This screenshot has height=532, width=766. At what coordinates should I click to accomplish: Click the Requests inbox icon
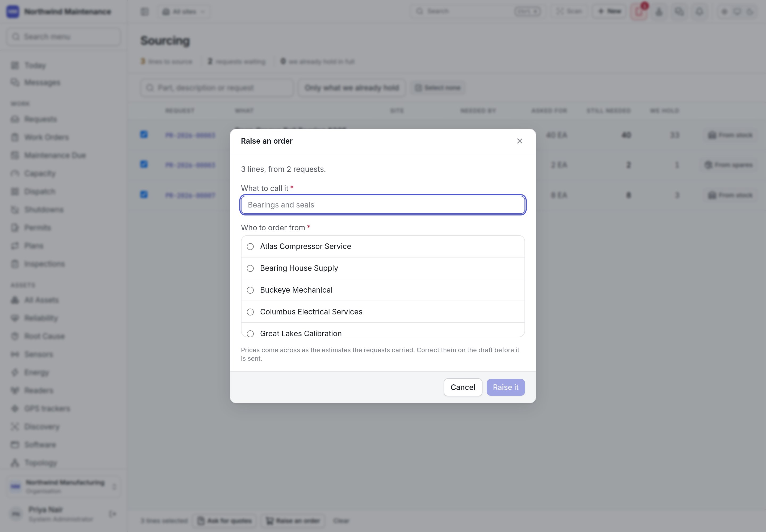point(15,119)
